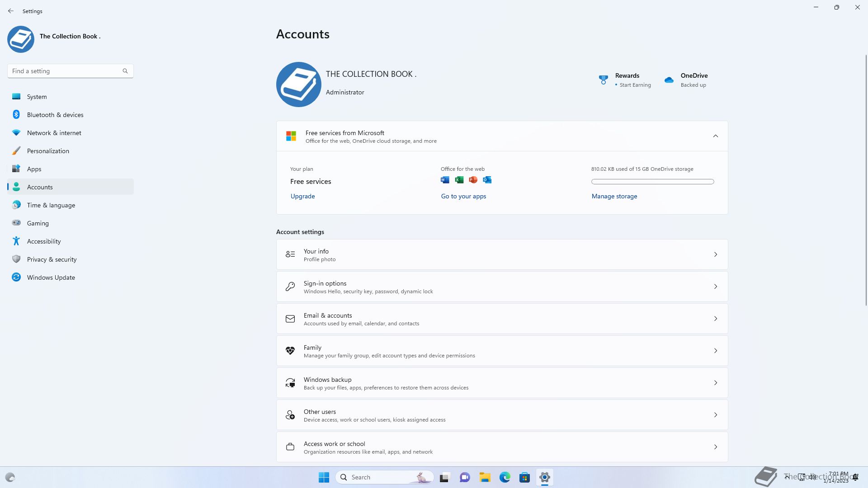The height and width of the screenshot is (488, 868).
Task: Click the Upgrade link
Action: [302, 196]
